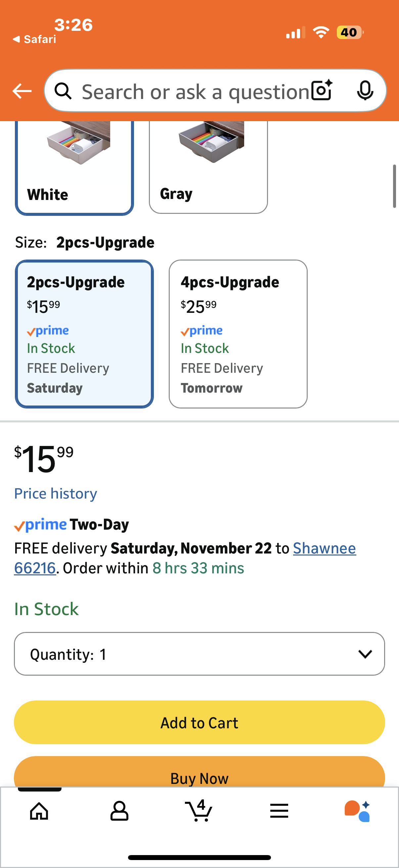Choose the 2pcs-Upgrade size option

pos(84,334)
